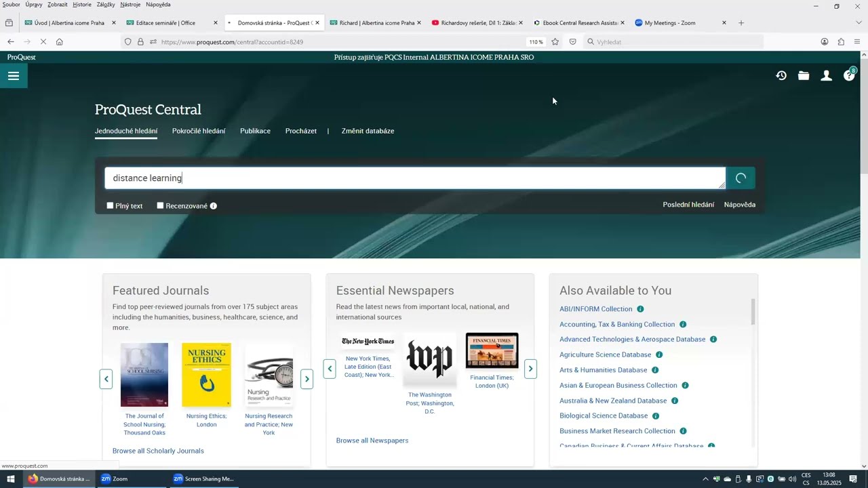Screen dimensions: 868x488
Task: Show info for Business Market Research Collection
Action: (683, 431)
